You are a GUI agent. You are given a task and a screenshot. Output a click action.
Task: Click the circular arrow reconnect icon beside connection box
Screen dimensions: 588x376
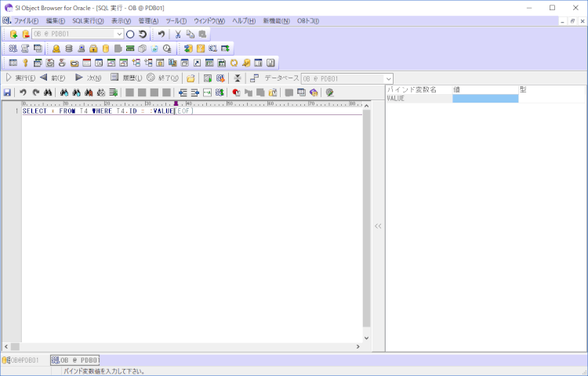coord(143,34)
